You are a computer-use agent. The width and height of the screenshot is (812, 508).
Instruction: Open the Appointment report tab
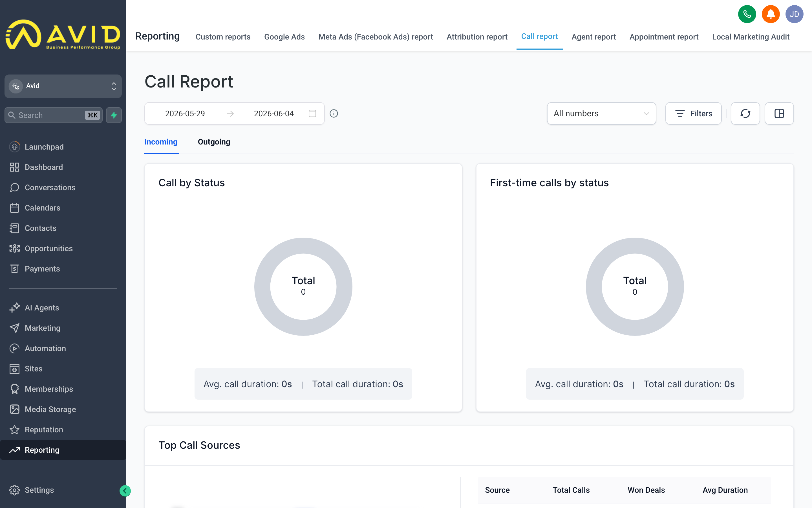coord(664,37)
